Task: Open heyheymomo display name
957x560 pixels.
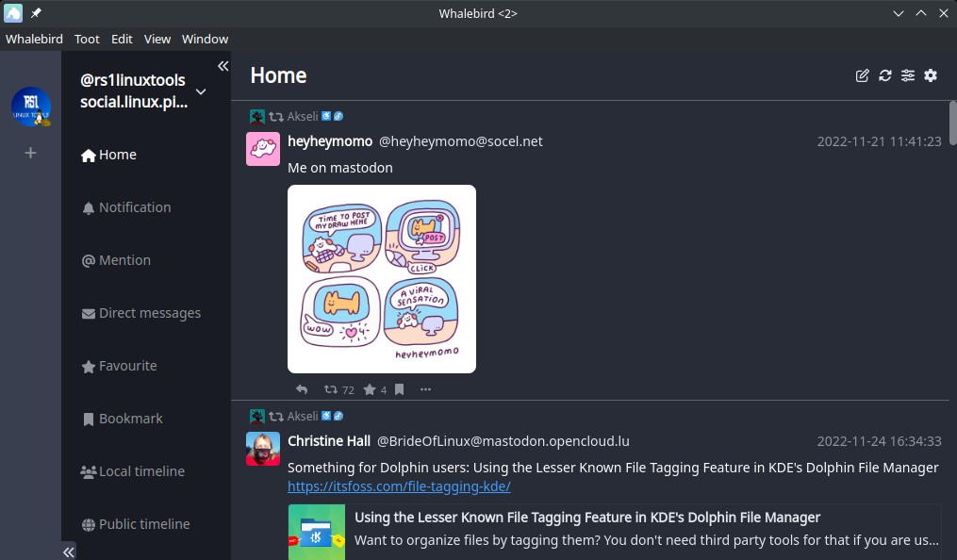Action: (x=330, y=141)
